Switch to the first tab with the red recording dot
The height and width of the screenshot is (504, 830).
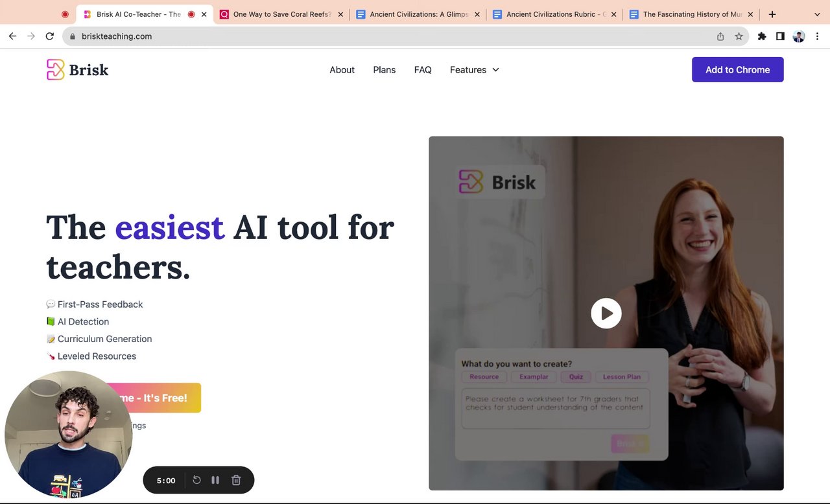[x=65, y=14]
